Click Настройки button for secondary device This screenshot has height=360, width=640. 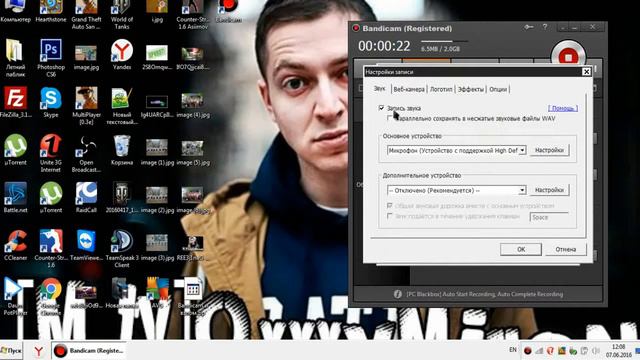[x=549, y=190]
